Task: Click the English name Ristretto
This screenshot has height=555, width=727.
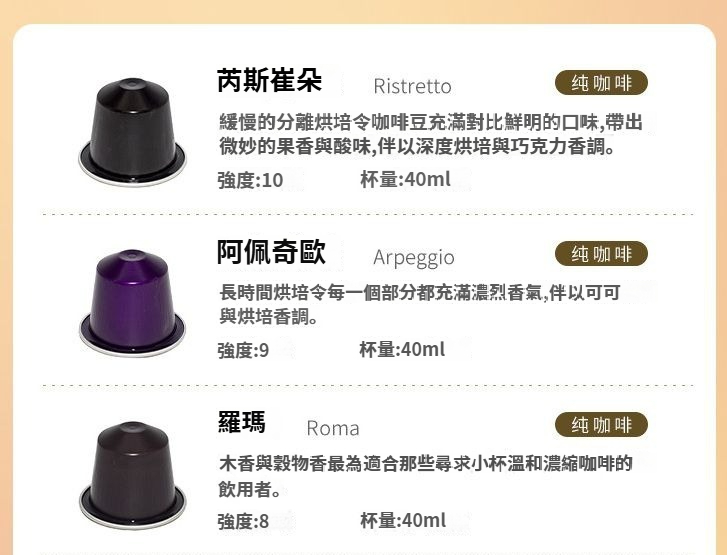Action: tap(412, 86)
